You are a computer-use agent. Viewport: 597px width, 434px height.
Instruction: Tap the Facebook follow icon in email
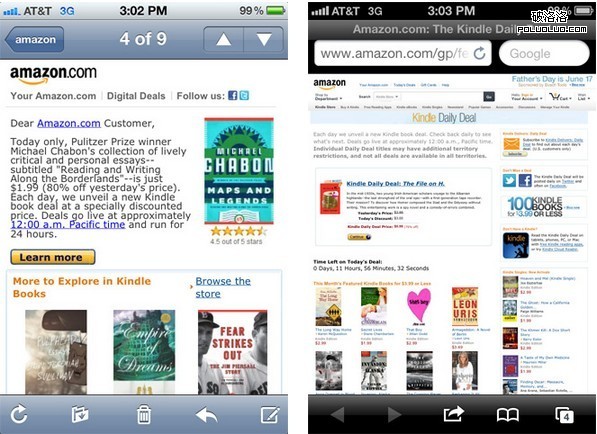coord(233,96)
